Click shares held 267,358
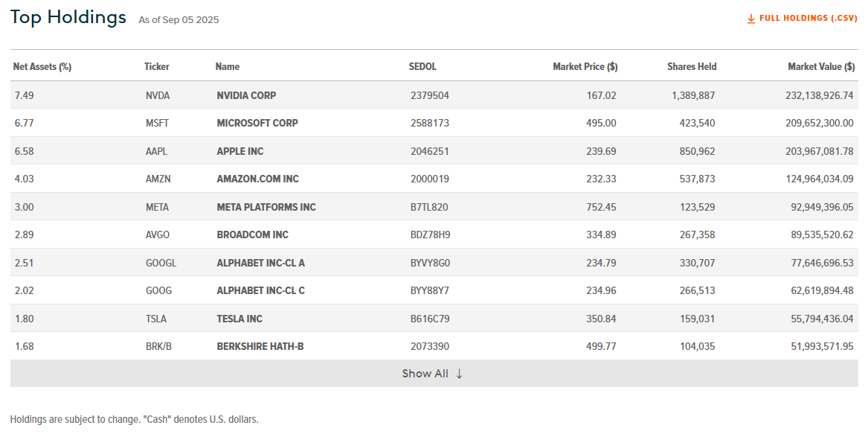 point(698,235)
